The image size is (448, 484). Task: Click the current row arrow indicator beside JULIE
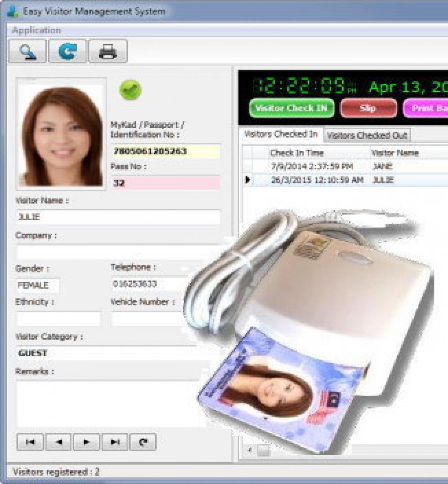247,180
